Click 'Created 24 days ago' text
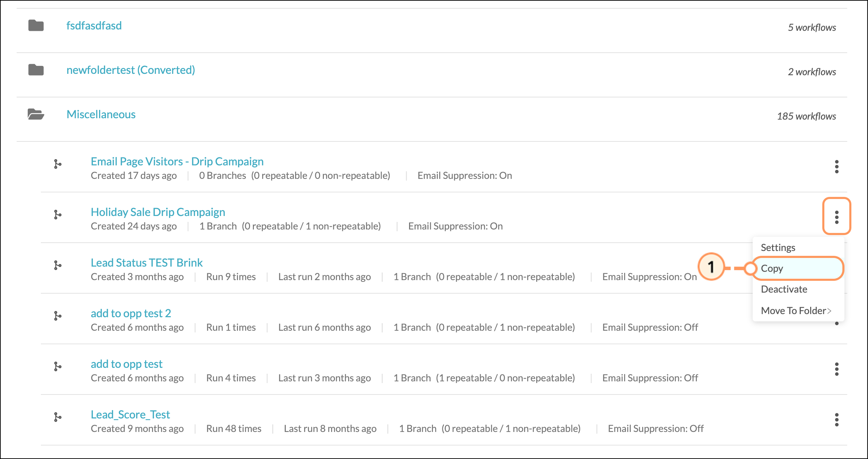868x459 pixels. point(134,226)
